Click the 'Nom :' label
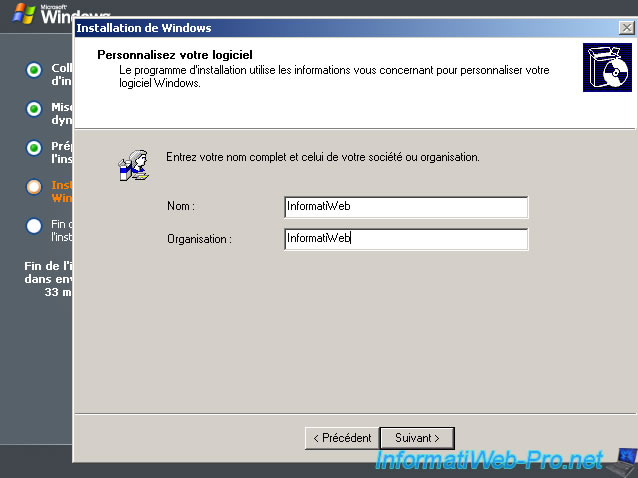The width and height of the screenshot is (638, 478). tap(181, 206)
